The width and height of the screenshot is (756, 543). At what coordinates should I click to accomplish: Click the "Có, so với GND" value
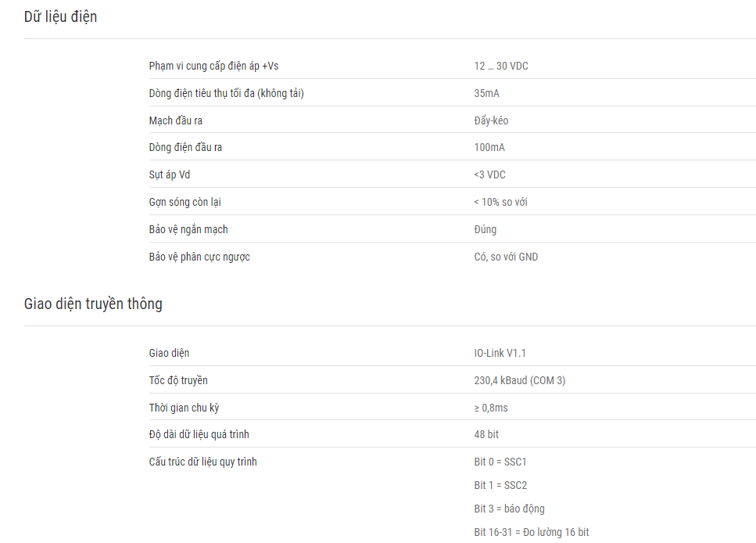tap(506, 257)
